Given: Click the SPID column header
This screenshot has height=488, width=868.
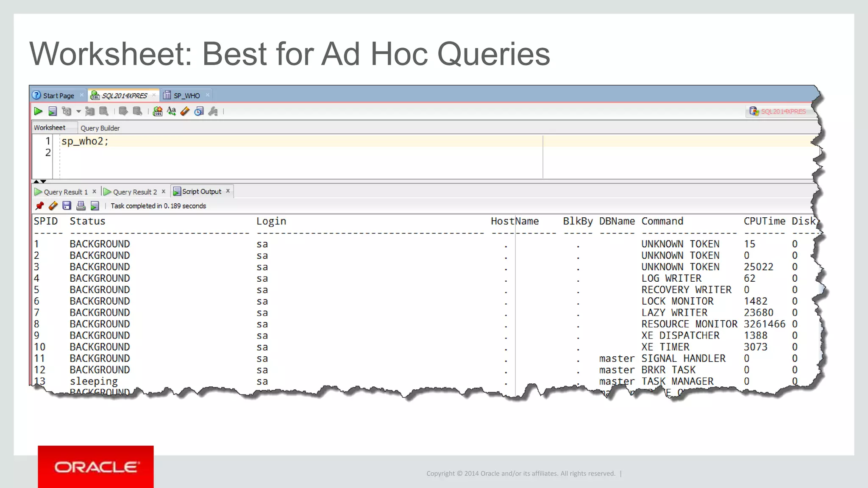Looking at the screenshot, I should pos(46,221).
